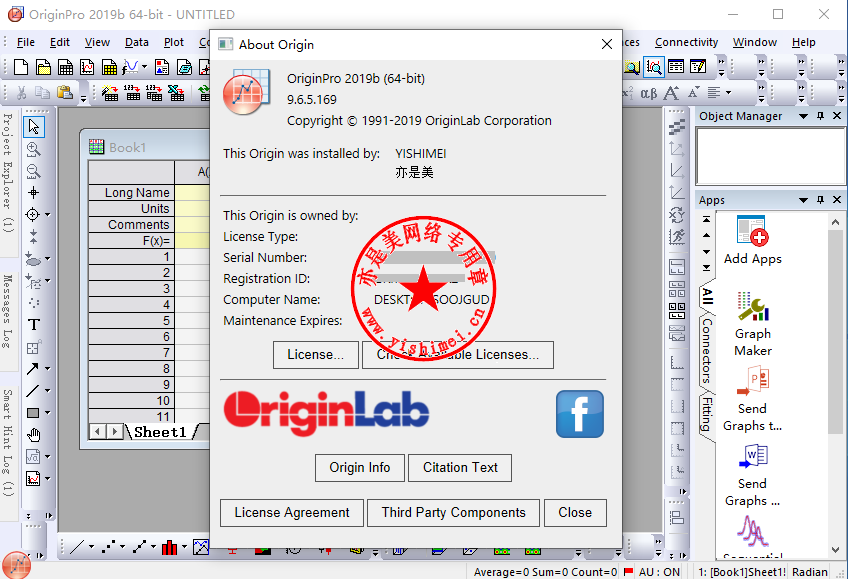Open the Help menu
848x579 pixels.
click(x=804, y=42)
